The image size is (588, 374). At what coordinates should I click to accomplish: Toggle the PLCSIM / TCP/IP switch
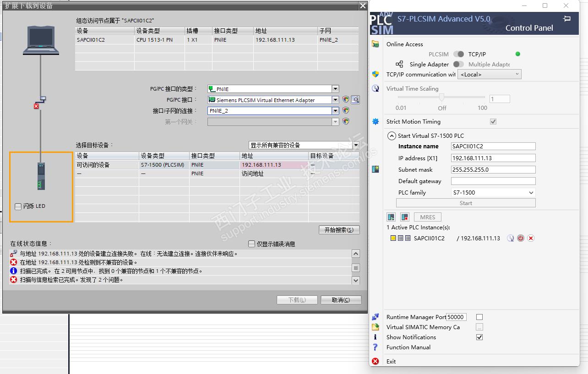[458, 54]
